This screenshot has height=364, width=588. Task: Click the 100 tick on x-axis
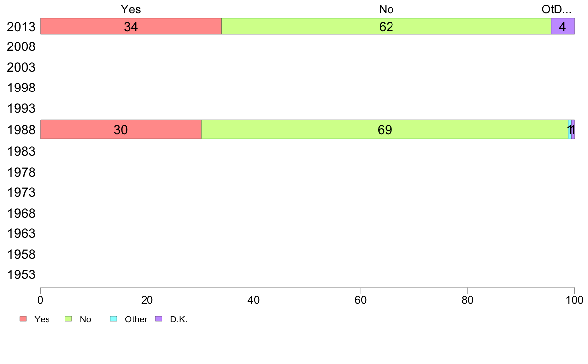click(x=574, y=300)
